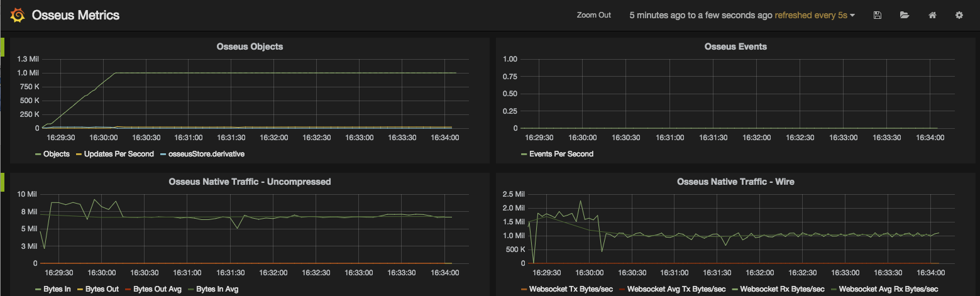Toggle Websocket Avg Tx Bytes/sec legend series
The width and height of the screenshot is (980, 296).
click(x=676, y=289)
